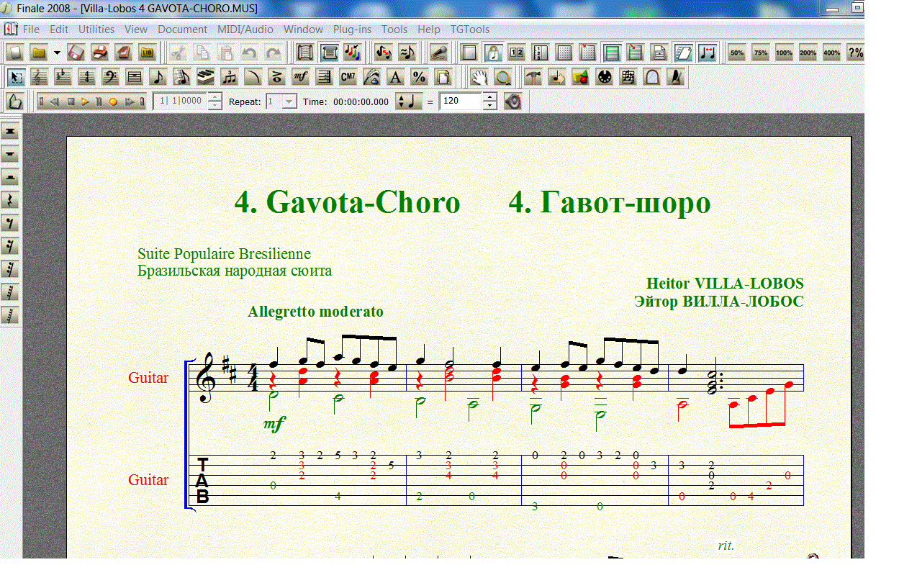Select the Graphics tool (colored shapes)

coord(581,77)
